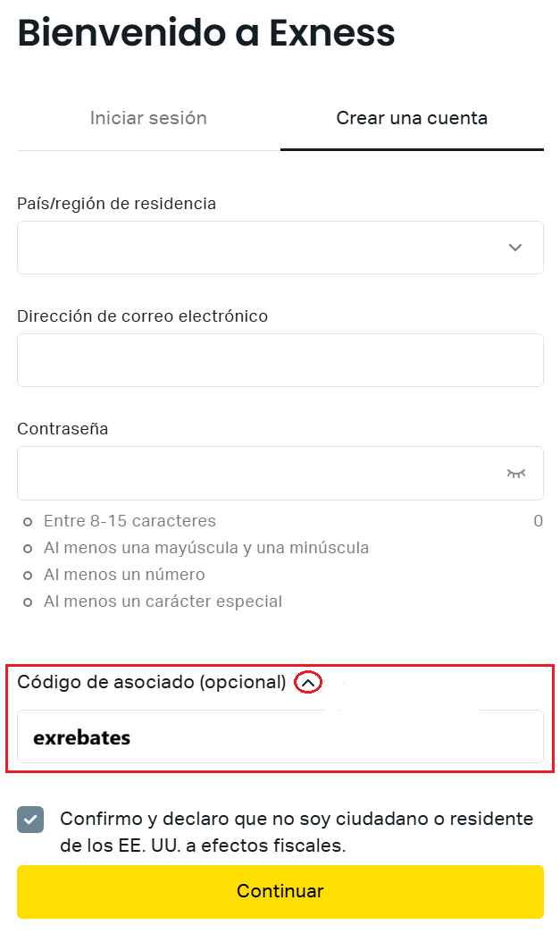Click the Dirección de correo electrónico field

(x=280, y=359)
